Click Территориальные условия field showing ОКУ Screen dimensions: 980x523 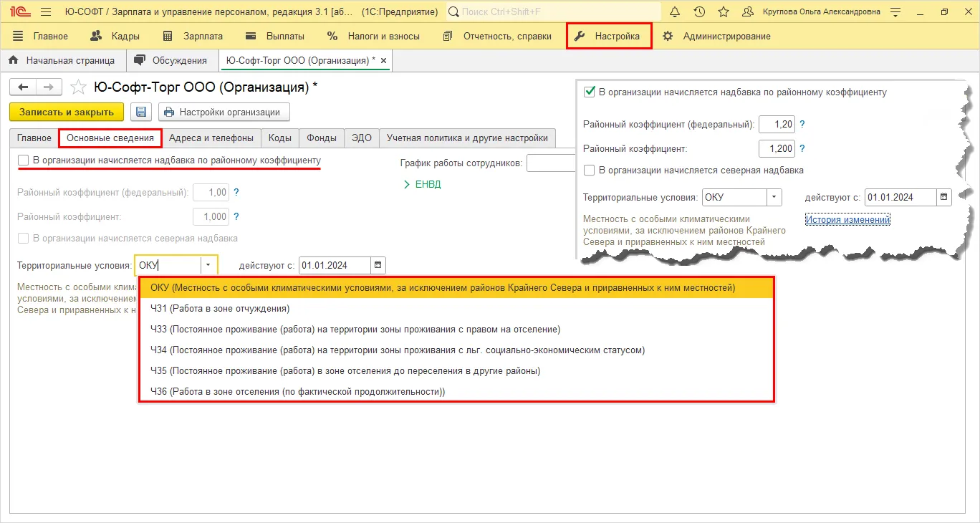[168, 265]
